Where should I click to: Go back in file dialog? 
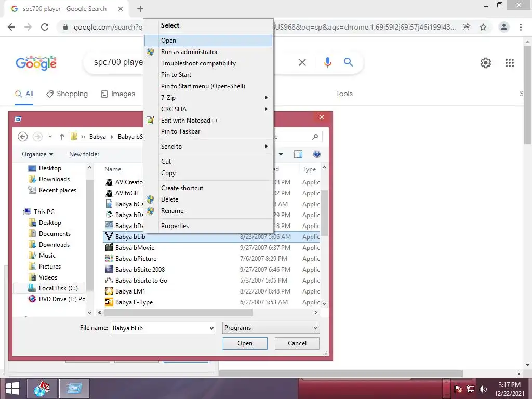coord(22,137)
